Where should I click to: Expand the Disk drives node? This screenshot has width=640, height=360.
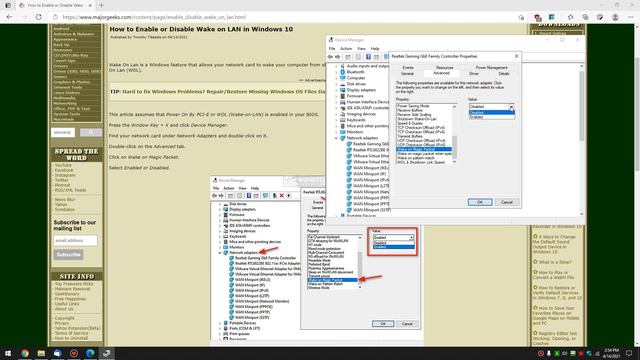click(336, 84)
